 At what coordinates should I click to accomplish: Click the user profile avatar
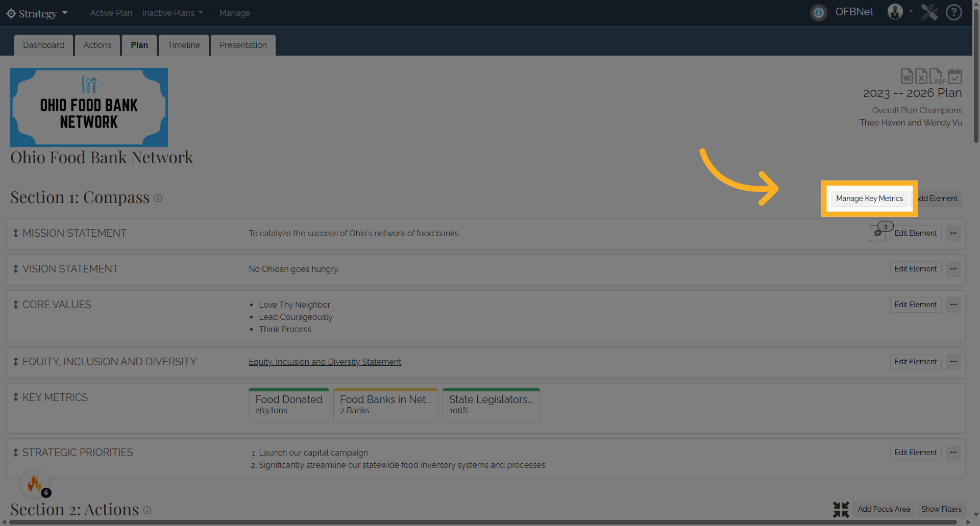click(895, 12)
